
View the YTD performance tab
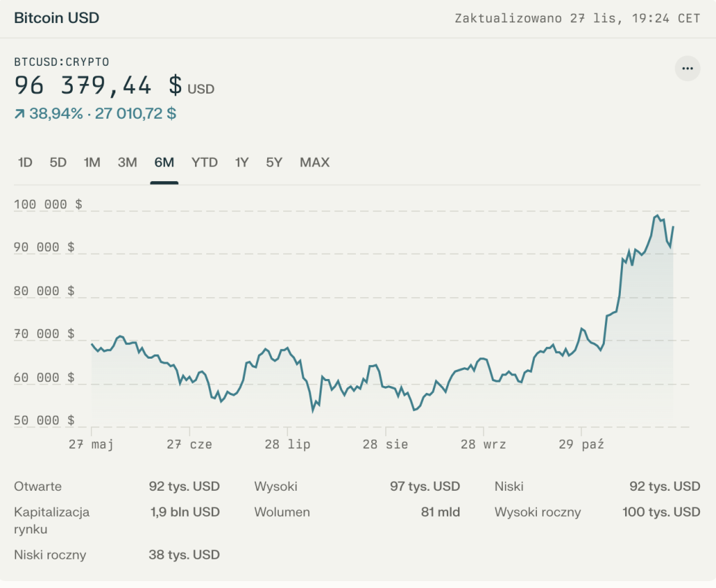pyautogui.click(x=203, y=162)
